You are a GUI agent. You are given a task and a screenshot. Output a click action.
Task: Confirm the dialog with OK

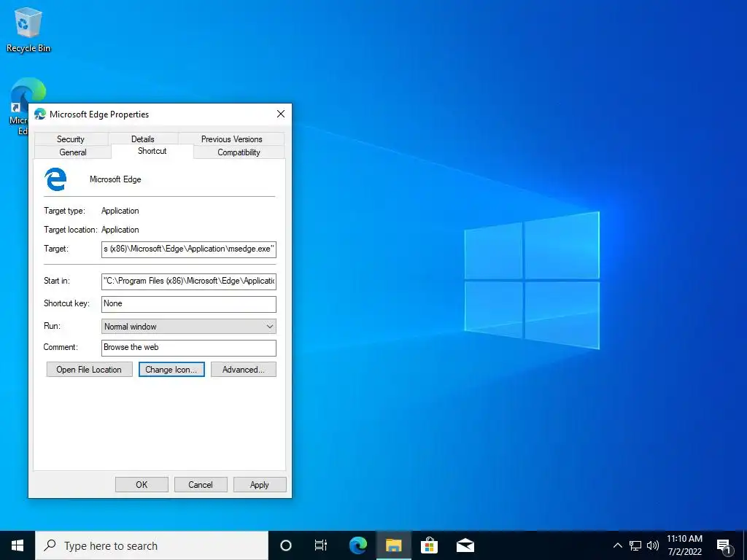pyautogui.click(x=142, y=485)
